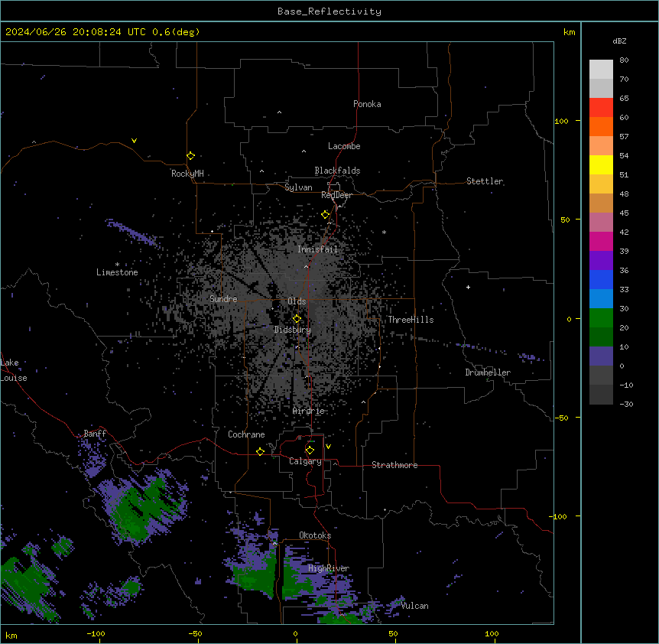Click the asterisk marker above Limestone
The height and width of the screenshot is (644, 659).
pyautogui.click(x=117, y=264)
